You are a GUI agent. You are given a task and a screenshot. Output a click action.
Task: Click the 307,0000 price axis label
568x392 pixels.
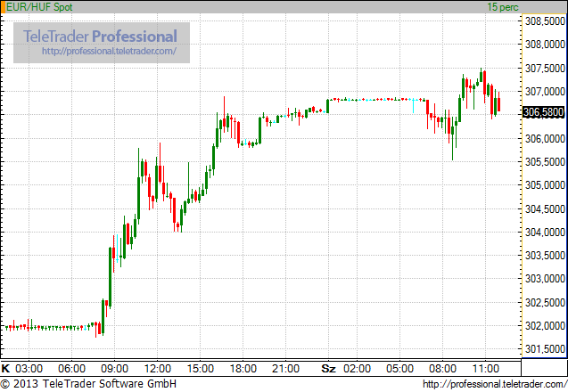(x=545, y=92)
